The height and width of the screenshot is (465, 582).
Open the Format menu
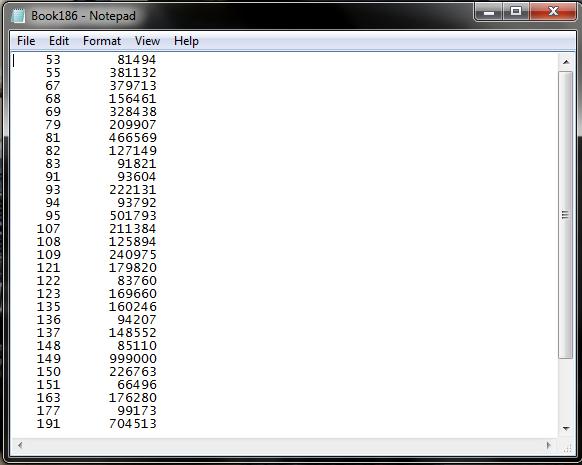[102, 41]
